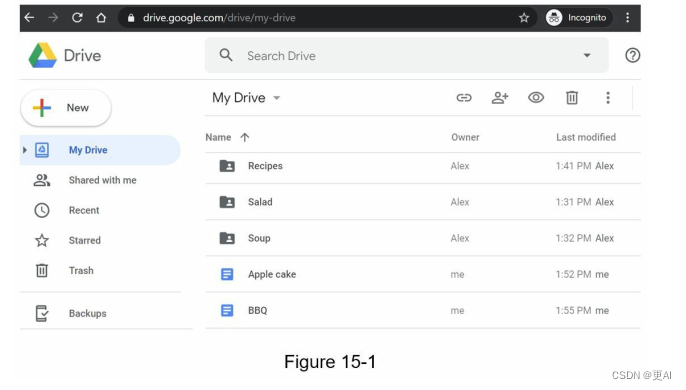Click the get shareable link icon

coord(464,98)
